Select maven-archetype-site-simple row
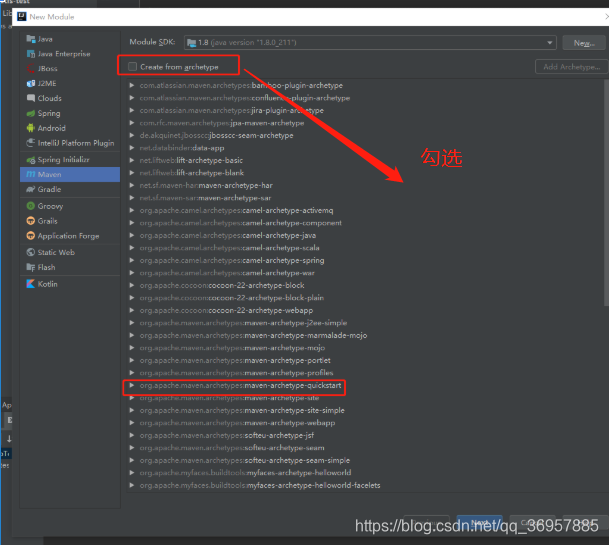The height and width of the screenshot is (545, 609). pyautogui.click(x=242, y=410)
